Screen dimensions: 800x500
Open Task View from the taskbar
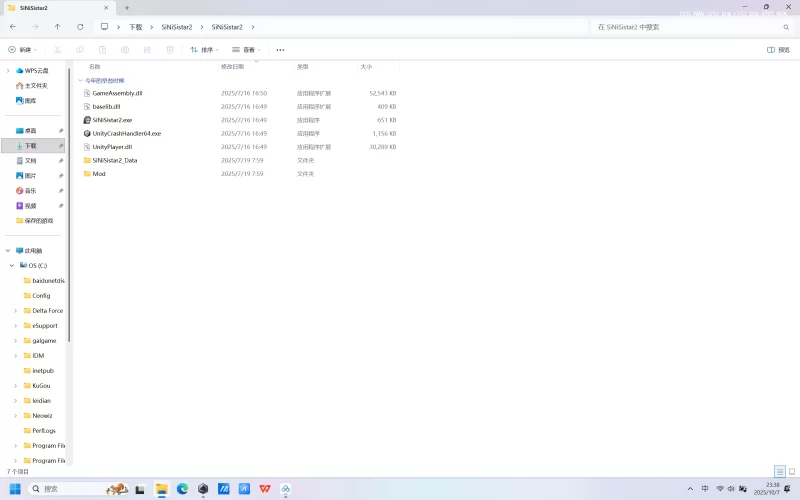pos(139,489)
